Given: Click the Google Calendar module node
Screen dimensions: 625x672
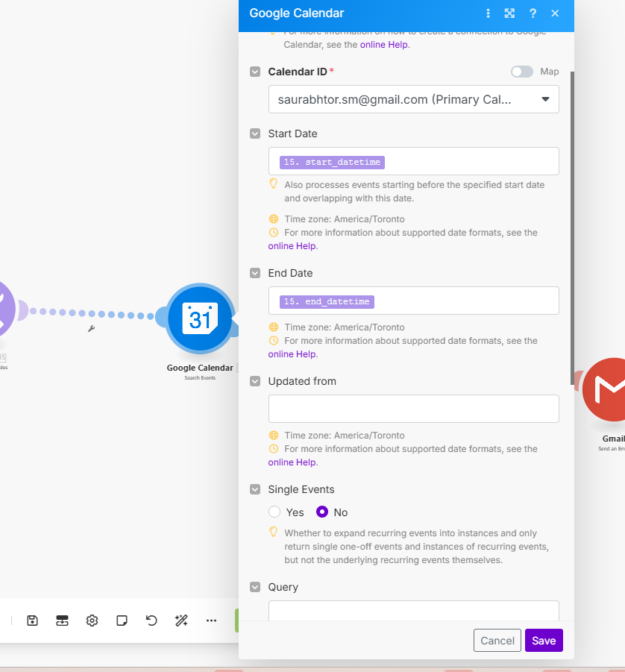Looking at the screenshot, I should click(200, 318).
